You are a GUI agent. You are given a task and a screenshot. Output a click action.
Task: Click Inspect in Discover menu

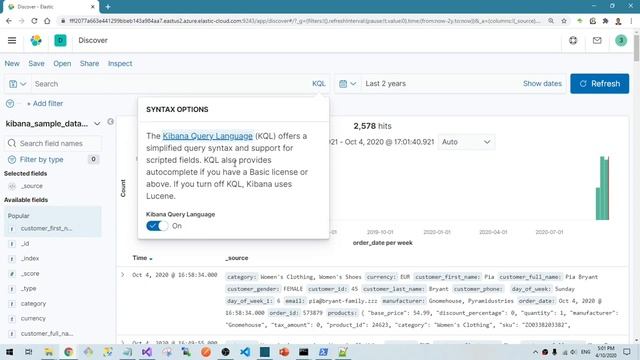(x=120, y=64)
